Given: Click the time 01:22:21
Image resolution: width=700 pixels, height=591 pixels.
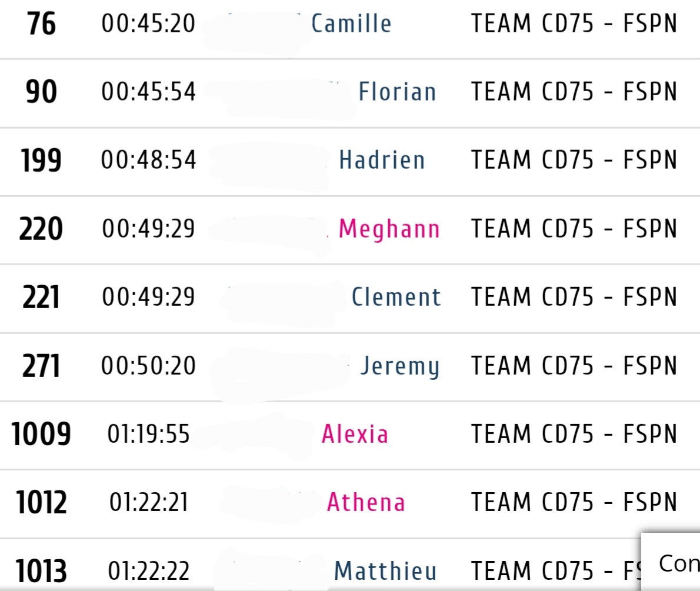Looking at the screenshot, I should pos(148,503).
